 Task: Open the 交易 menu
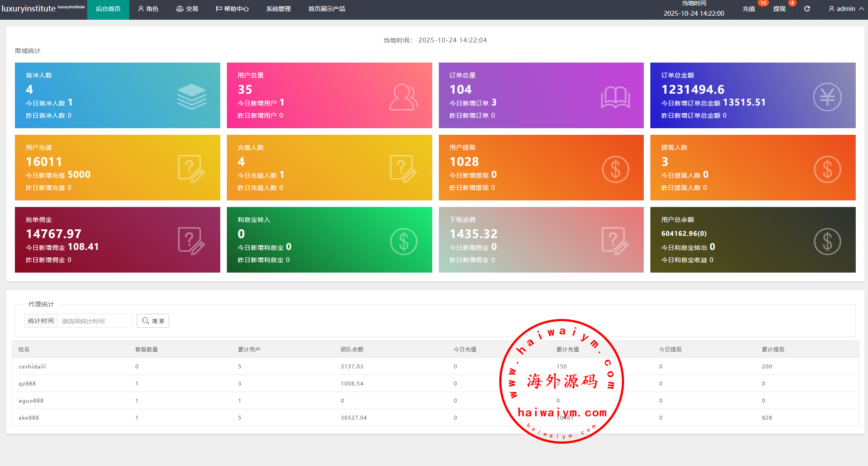tap(187, 9)
